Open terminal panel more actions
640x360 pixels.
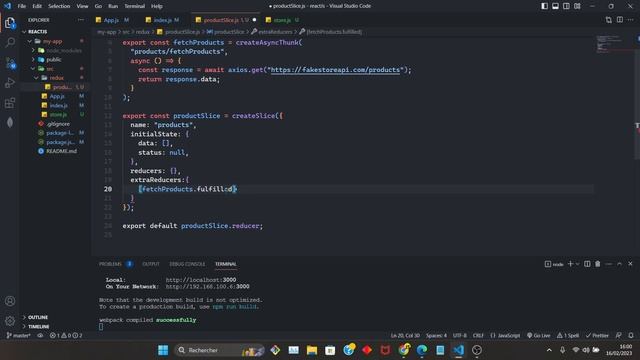point(609,264)
